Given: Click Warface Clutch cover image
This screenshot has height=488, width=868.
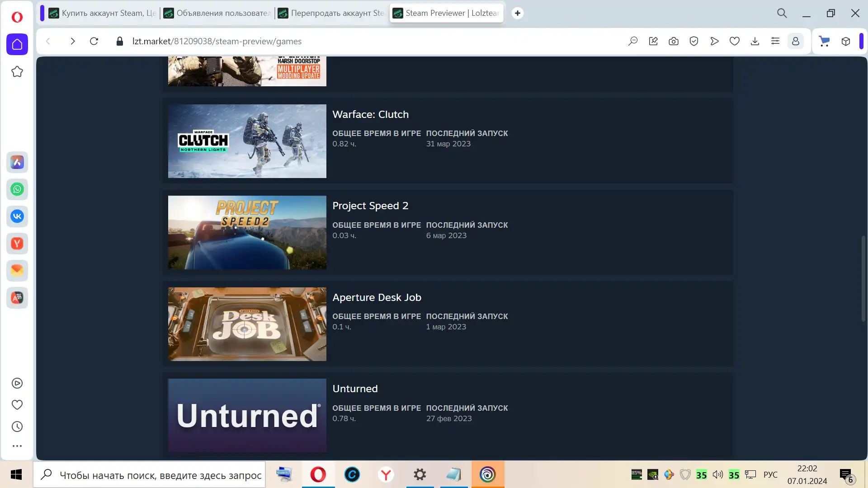Looking at the screenshot, I should click(247, 141).
